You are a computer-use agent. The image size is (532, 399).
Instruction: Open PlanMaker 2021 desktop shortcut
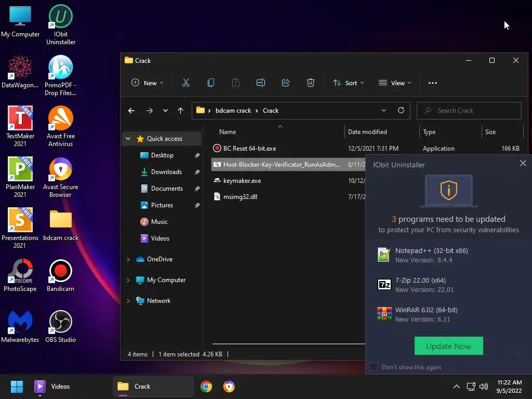[x=20, y=177]
